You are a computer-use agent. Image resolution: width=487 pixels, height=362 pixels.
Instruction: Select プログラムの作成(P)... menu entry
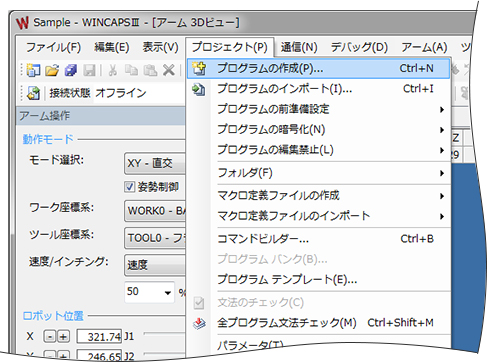pos(318,69)
